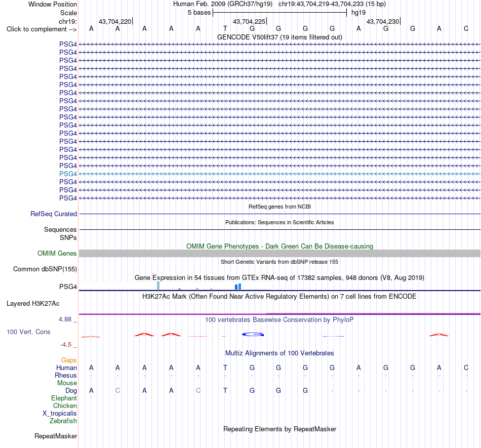
Task: Open the H3K27Ac Mark track title
Action: (x=279, y=297)
